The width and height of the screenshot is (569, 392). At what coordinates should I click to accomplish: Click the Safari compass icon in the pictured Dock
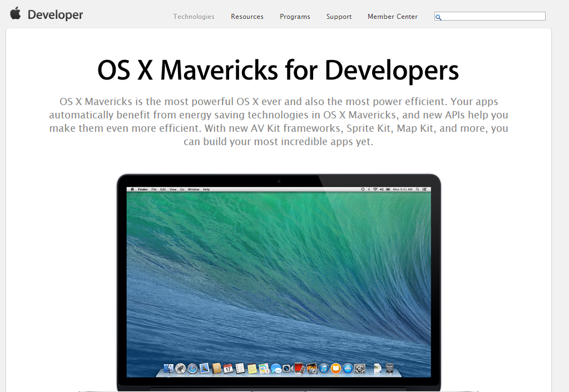click(x=192, y=369)
